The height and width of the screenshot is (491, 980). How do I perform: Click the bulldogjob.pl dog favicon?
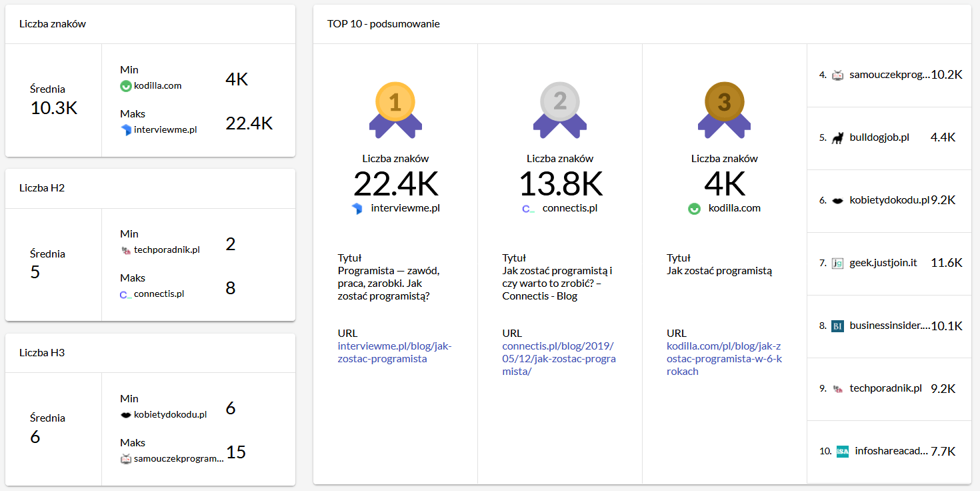(x=838, y=138)
